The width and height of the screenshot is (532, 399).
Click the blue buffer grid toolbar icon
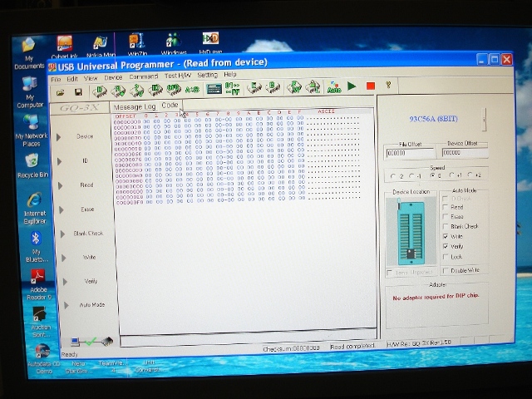click(214, 89)
